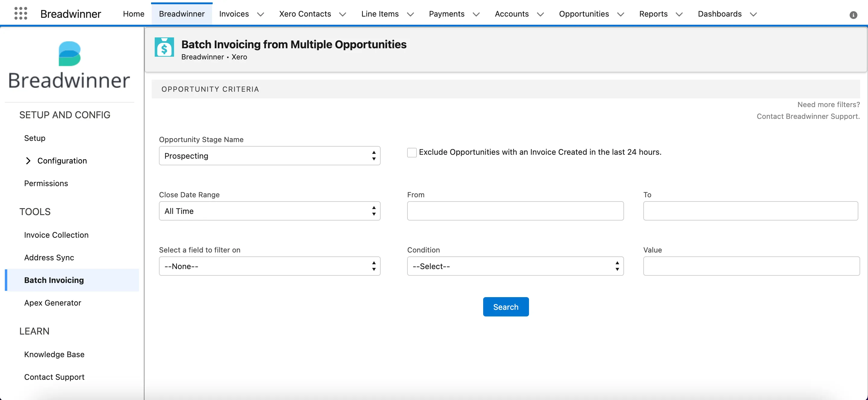Open the App Launcher grid icon
Screen dimensions: 868x400
(x=21, y=14)
